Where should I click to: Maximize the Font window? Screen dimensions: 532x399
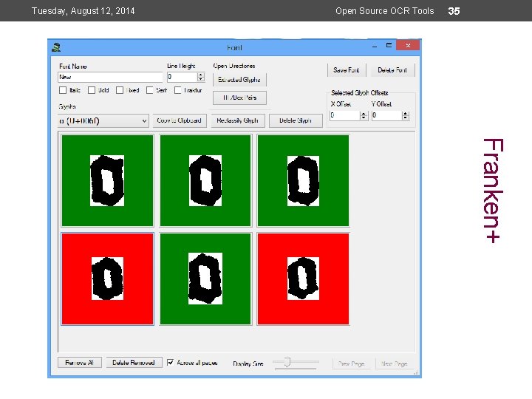pos(389,45)
